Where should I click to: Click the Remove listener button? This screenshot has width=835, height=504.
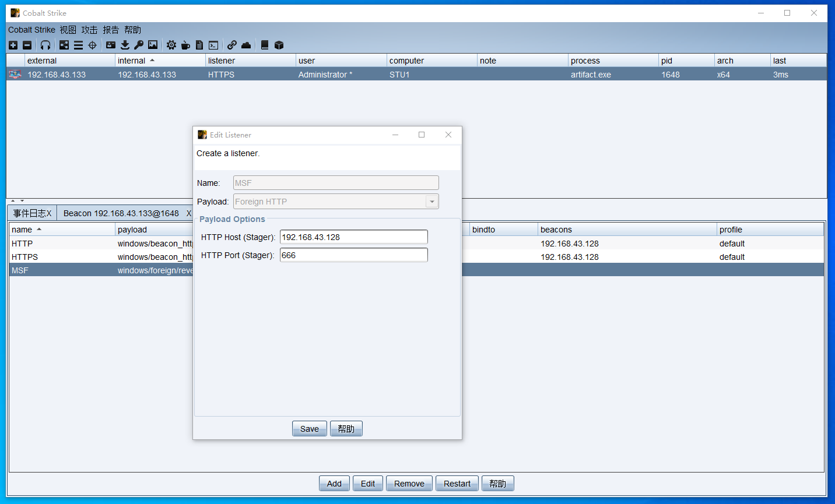(x=409, y=484)
